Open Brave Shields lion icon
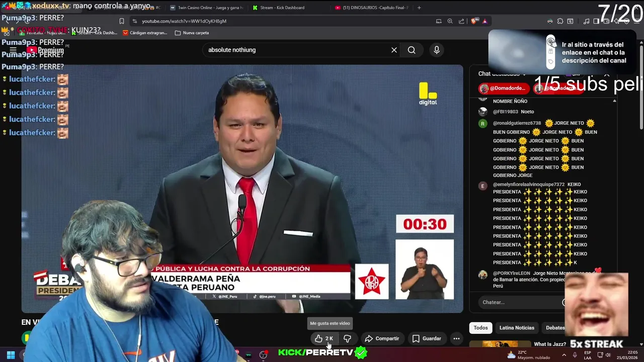 [474, 21]
